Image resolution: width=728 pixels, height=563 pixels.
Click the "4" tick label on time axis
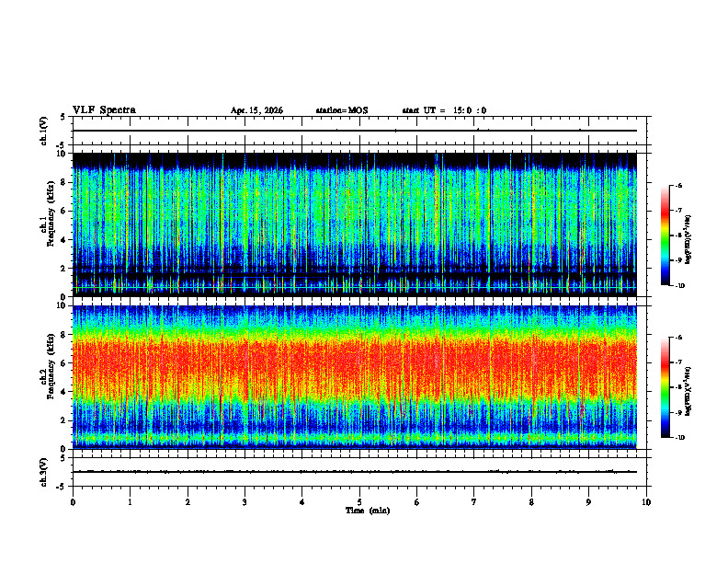302,502
